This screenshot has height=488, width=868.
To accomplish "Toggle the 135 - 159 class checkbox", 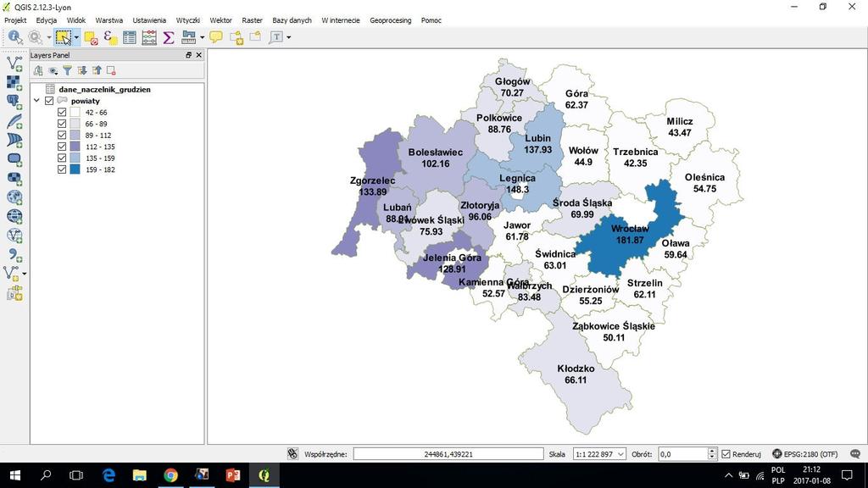I will point(62,158).
